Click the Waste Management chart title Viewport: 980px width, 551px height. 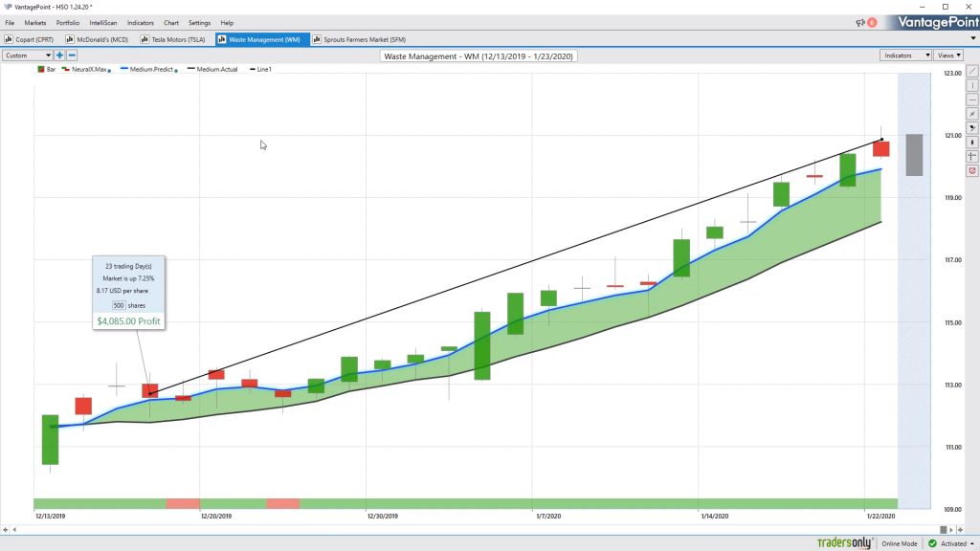(479, 56)
